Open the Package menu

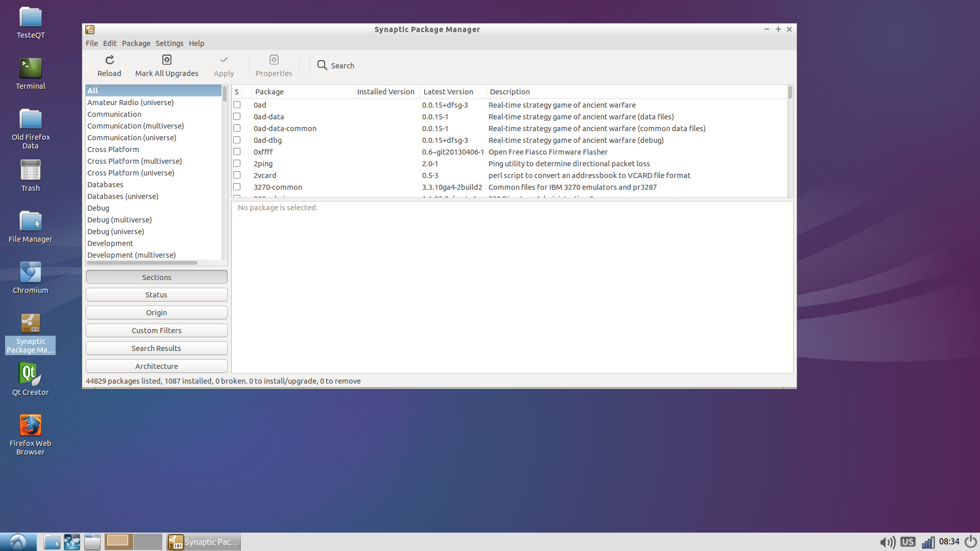point(136,43)
